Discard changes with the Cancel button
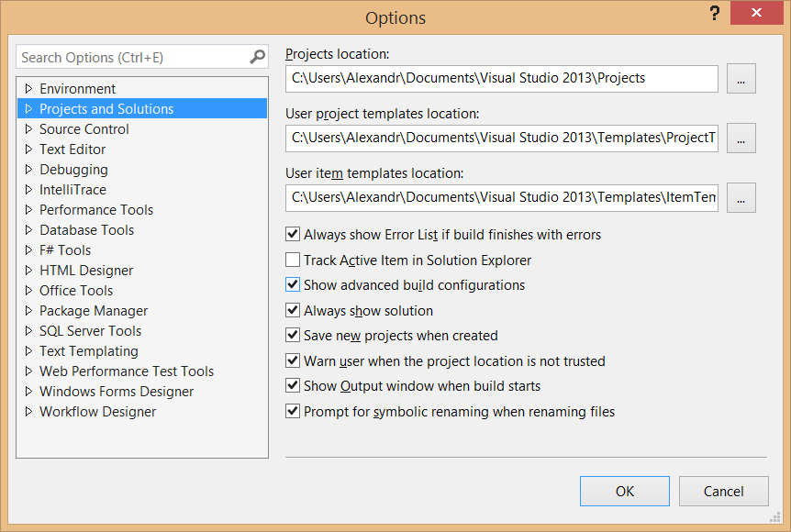The height and width of the screenshot is (532, 791). point(723,491)
